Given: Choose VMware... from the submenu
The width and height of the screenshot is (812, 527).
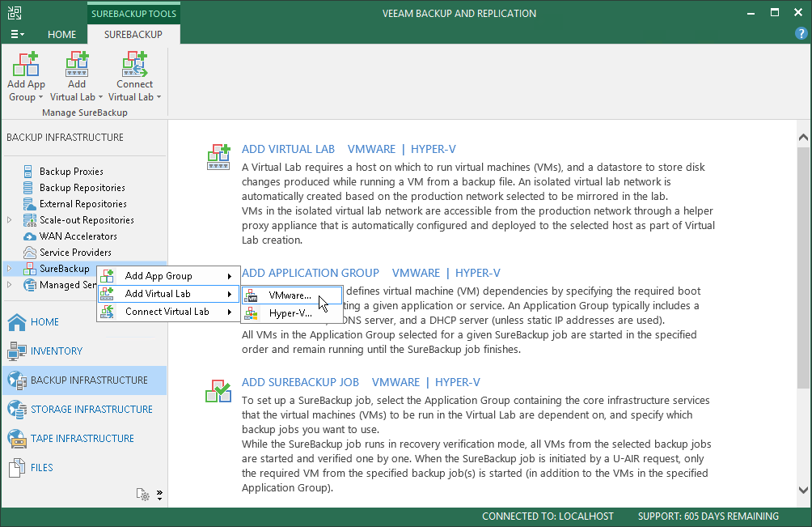Looking at the screenshot, I should (292, 295).
